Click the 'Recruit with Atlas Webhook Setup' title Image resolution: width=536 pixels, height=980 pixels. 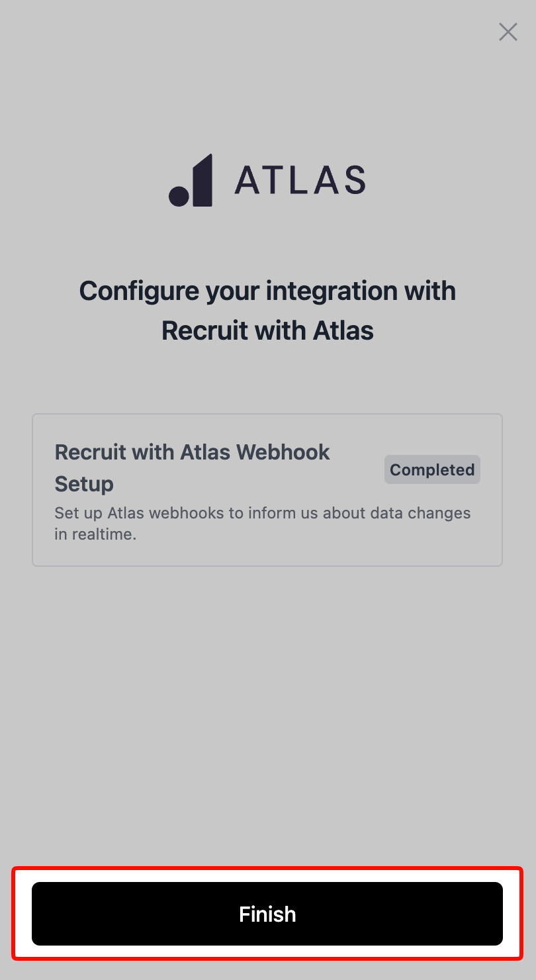pos(192,468)
